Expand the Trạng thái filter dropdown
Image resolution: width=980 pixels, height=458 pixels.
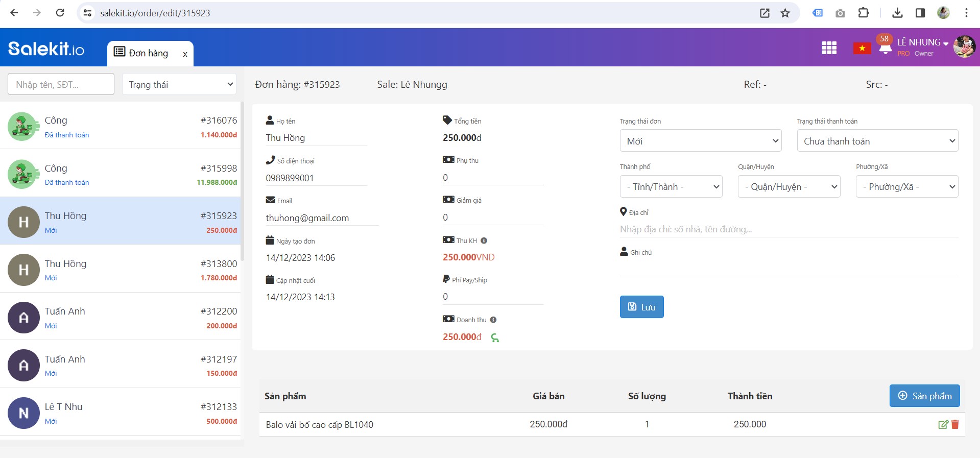tap(179, 84)
